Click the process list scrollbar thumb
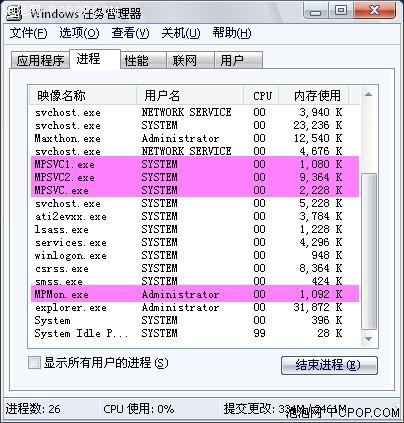This screenshot has width=404, height=423. (x=369, y=252)
